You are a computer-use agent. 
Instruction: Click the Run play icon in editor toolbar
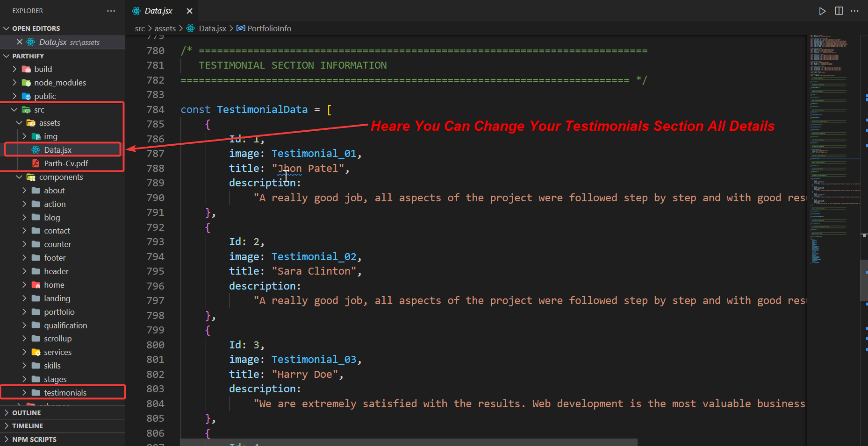point(822,11)
